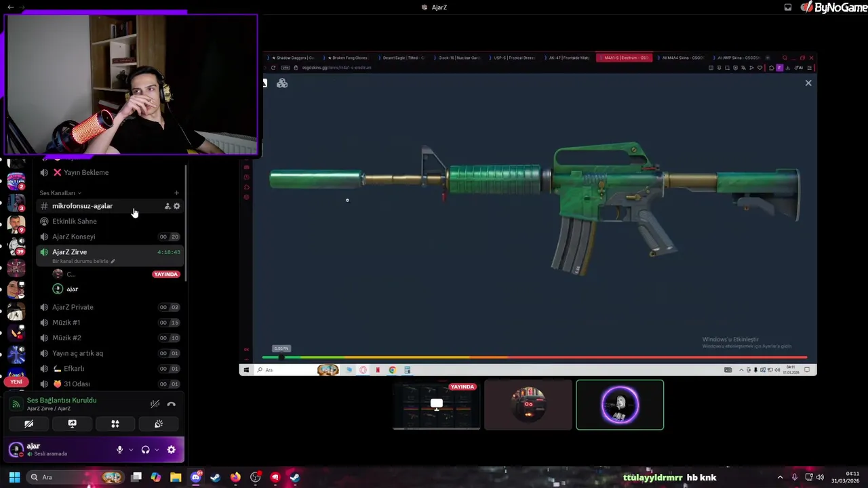Join the AjarZ Private voice channel
Screen dimensions: 868x488
109,307
